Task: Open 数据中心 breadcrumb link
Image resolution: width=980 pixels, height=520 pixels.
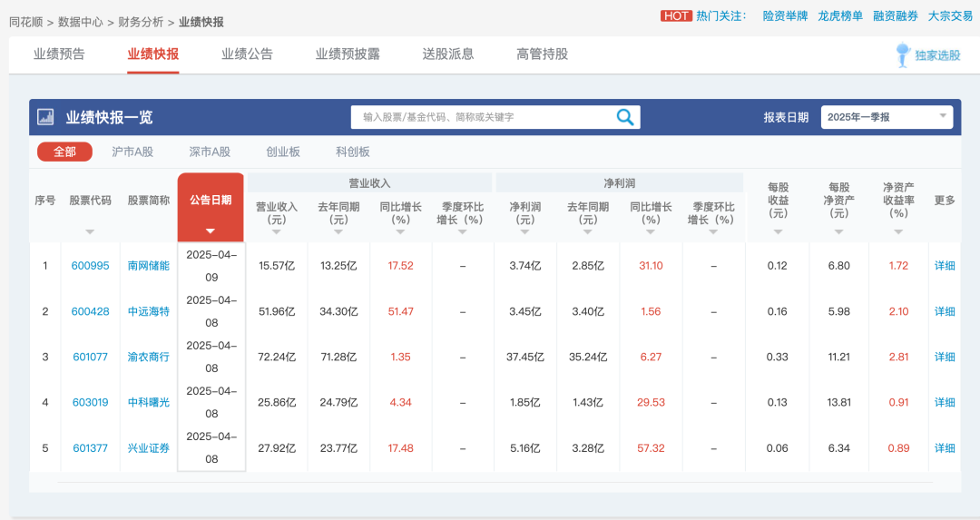Action: pos(80,22)
